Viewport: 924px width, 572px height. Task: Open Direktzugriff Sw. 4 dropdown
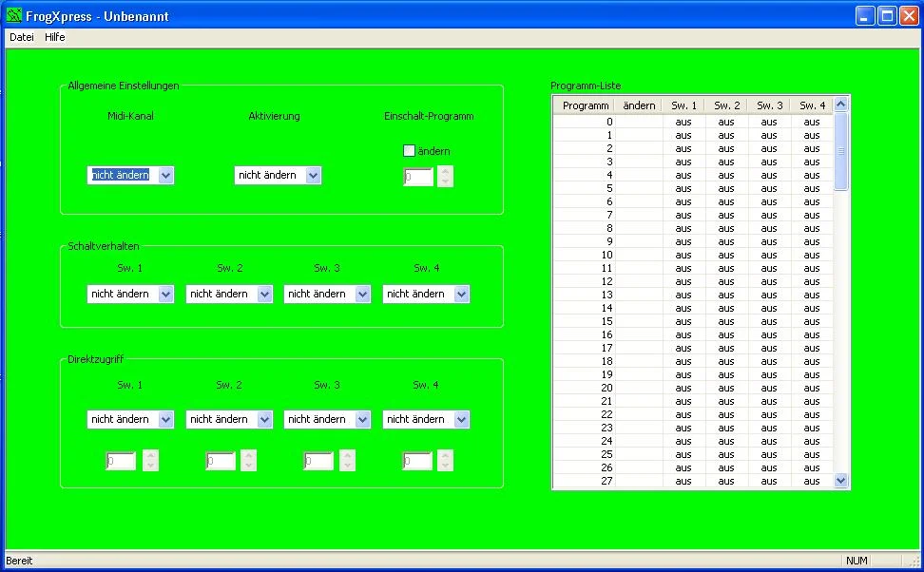tap(426, 419)
